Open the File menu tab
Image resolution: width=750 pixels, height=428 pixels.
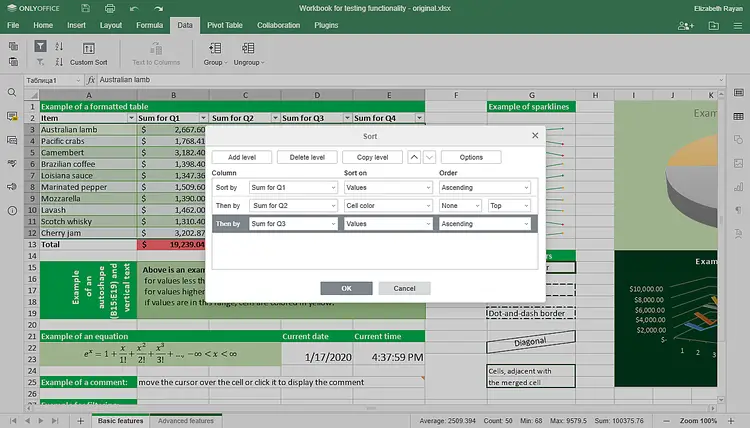[13, 25]
